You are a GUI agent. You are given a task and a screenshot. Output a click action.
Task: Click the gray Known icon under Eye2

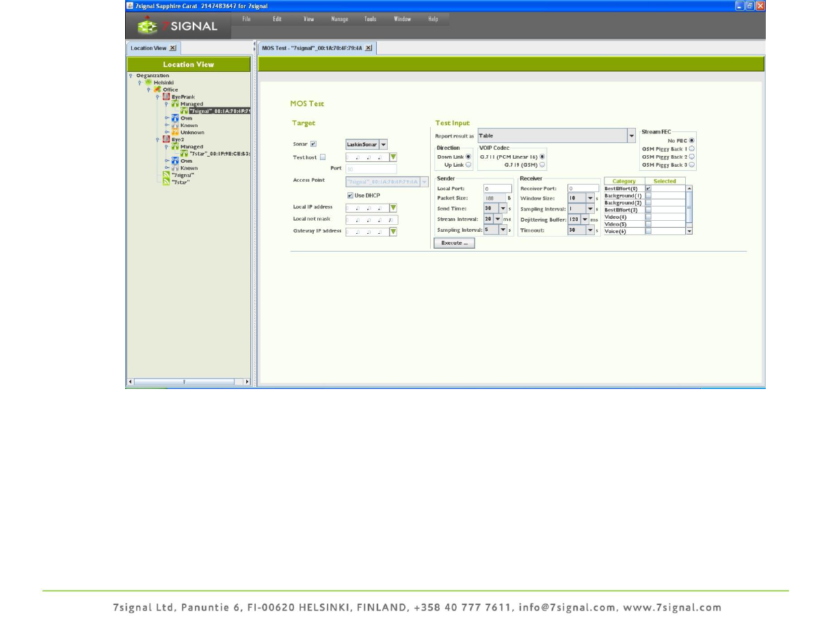(x=175, y=168)
